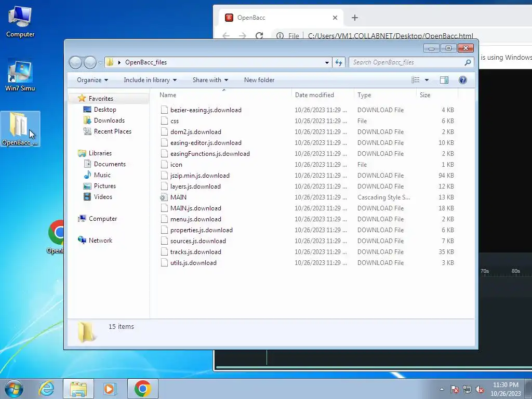Click the Forward navigation button in Explorer
Image resolution: width=532 pixels, height=399 pixels.
90,62
